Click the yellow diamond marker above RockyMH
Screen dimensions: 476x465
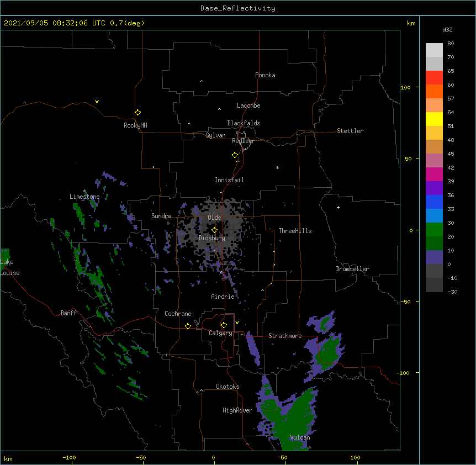[137, 113]
